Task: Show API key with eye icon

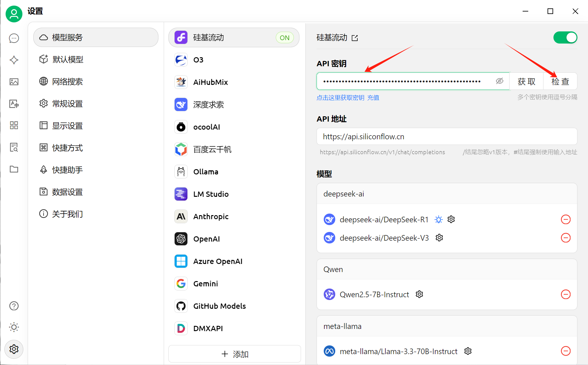Action: 500,81
